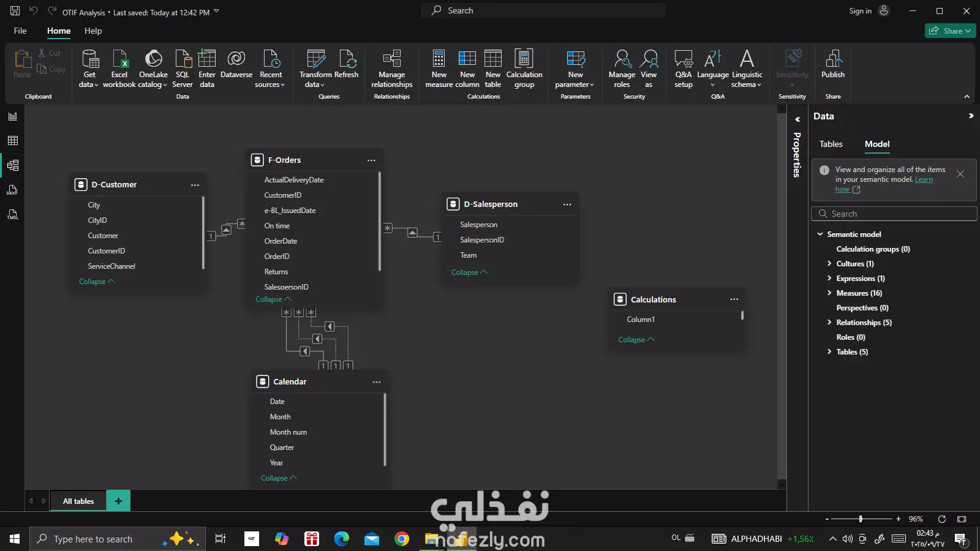Zoom in with the plus button
Image resolution: width=980 pixels, height=551 pixels.
coord(899,519)
